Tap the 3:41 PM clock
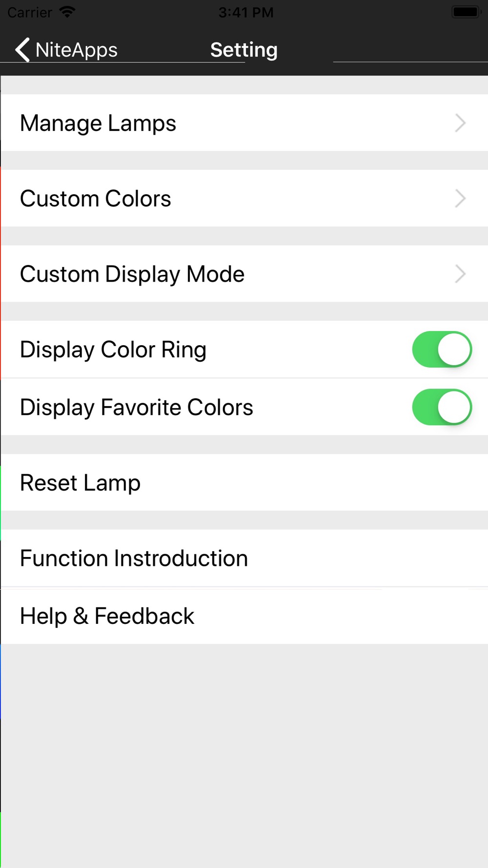Screen dimensions: 488x868 point(246,12)
